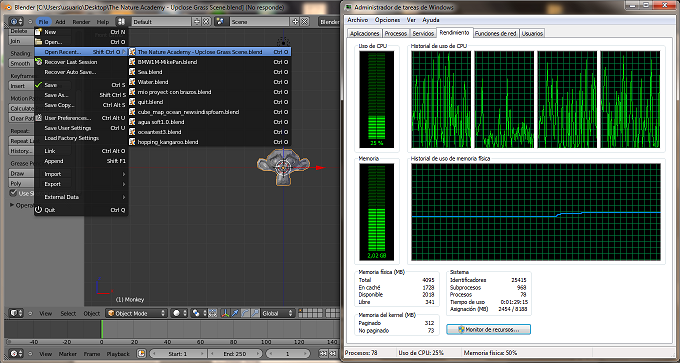Select the Monkey mesh in the viewport
Screen dimensions: 680x363
click(x=283, y=167)
